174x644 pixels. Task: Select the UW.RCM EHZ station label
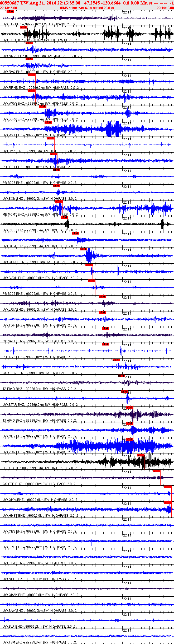point(40,246)
